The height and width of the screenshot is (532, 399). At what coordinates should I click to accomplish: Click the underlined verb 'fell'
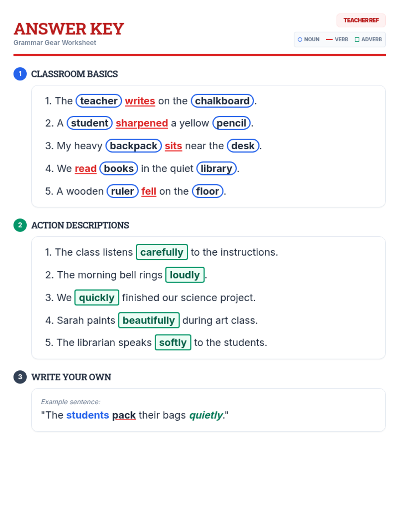coord(149,191)
